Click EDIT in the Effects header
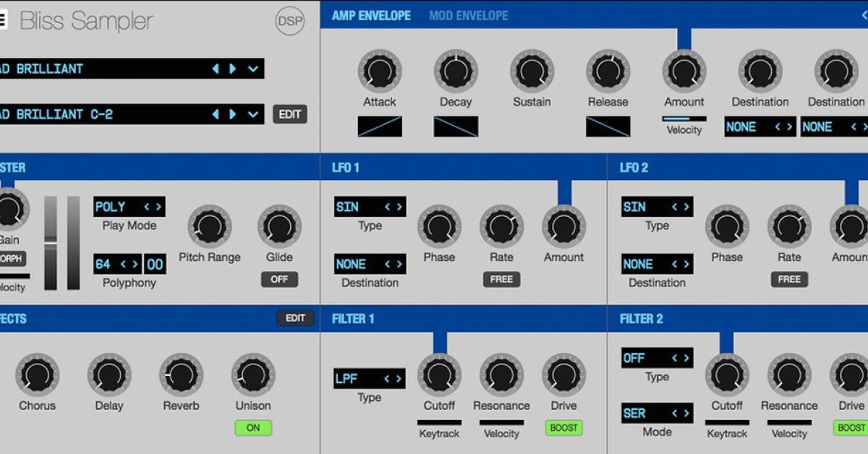 tap(295, 318)
